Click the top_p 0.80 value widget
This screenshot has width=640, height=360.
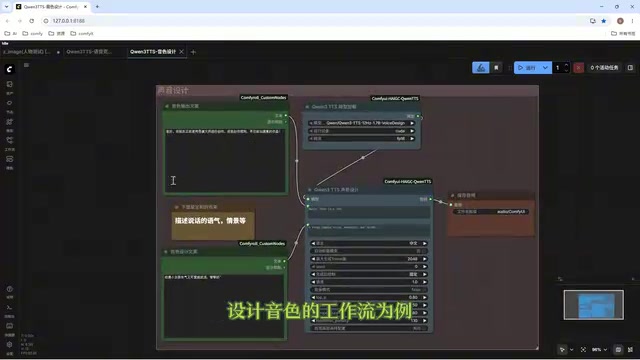(x=369, y=298)
